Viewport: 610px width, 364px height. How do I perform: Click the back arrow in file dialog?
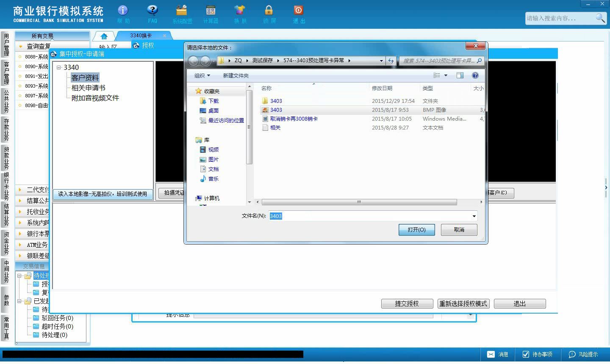point(193,61)
